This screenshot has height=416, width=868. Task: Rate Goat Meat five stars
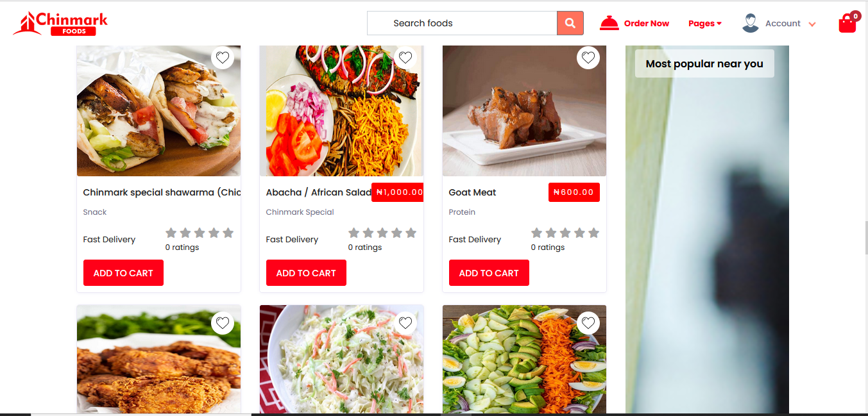click(593, 233)
